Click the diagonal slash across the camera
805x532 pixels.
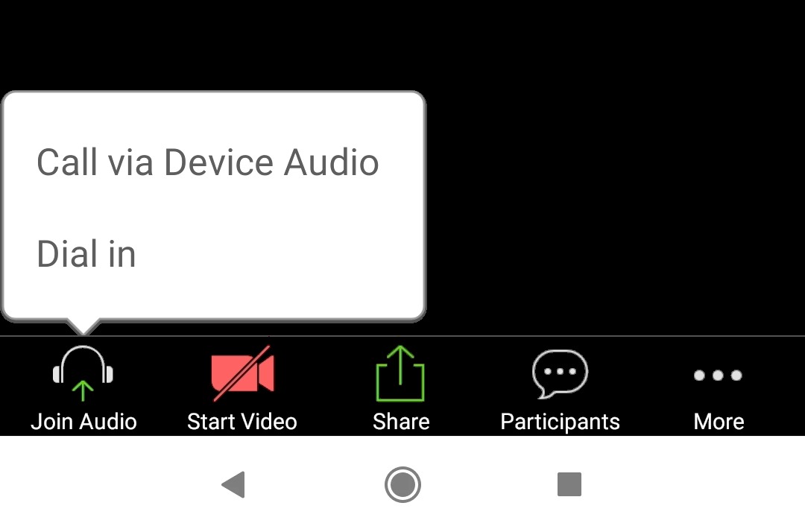(x=242, y=373)
